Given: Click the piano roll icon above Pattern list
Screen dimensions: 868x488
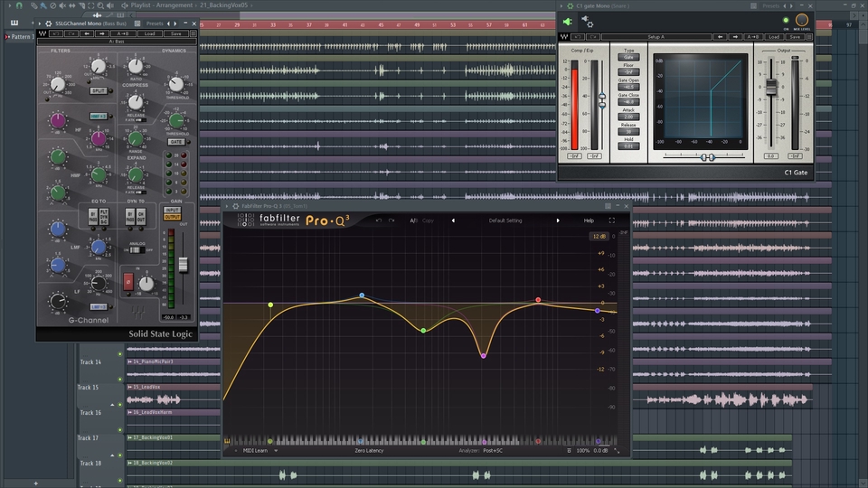Looking at the screenshot, I should (14, 23).
